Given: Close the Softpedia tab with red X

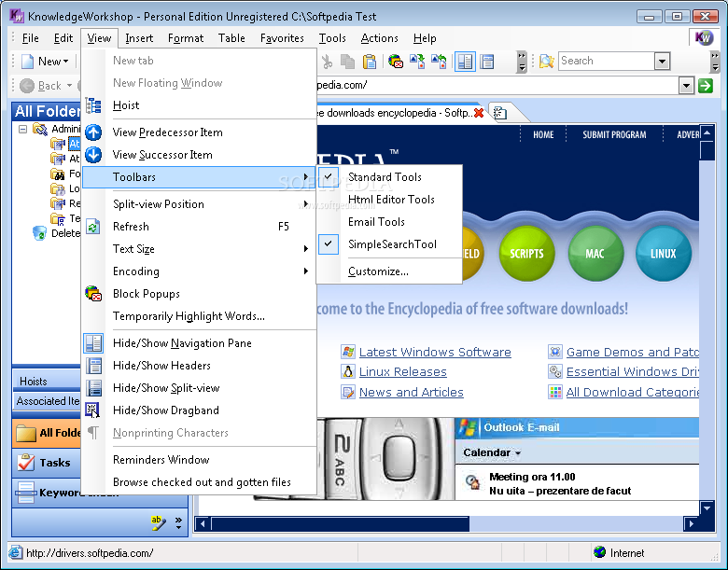Looking at the screenshot, I should tap(479, 113).
